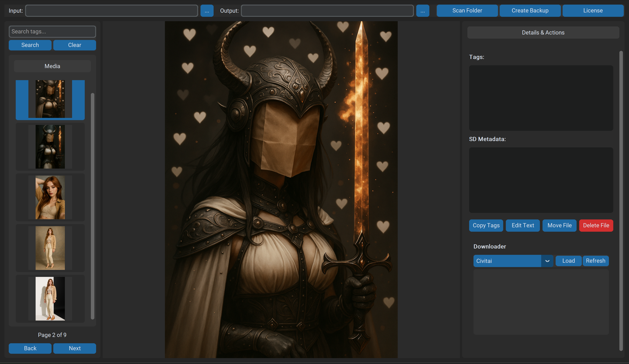Click Copy Tags button
This screenshot has width=629, height=364.
click(x=486, y=226)
